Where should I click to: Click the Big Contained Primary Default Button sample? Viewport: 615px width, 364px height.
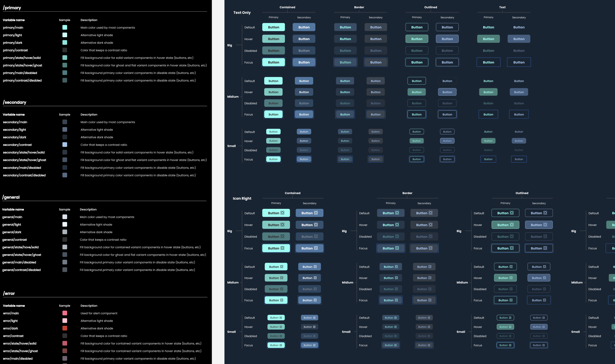274,27
